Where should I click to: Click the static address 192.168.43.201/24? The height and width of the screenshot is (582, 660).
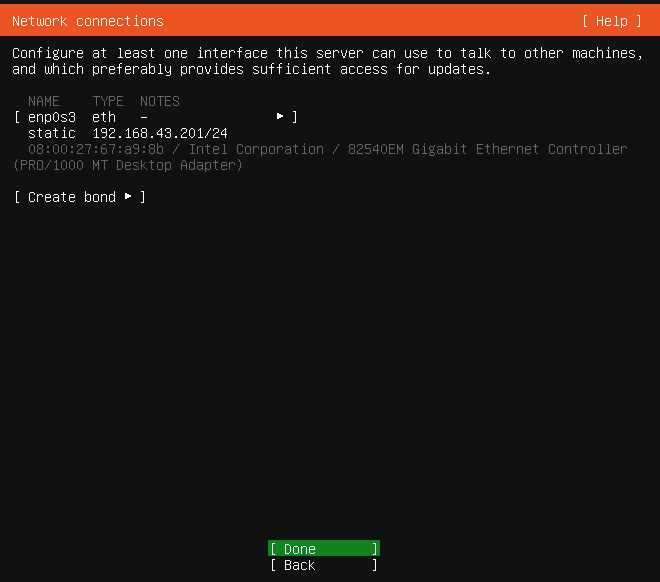coord(160,133)
